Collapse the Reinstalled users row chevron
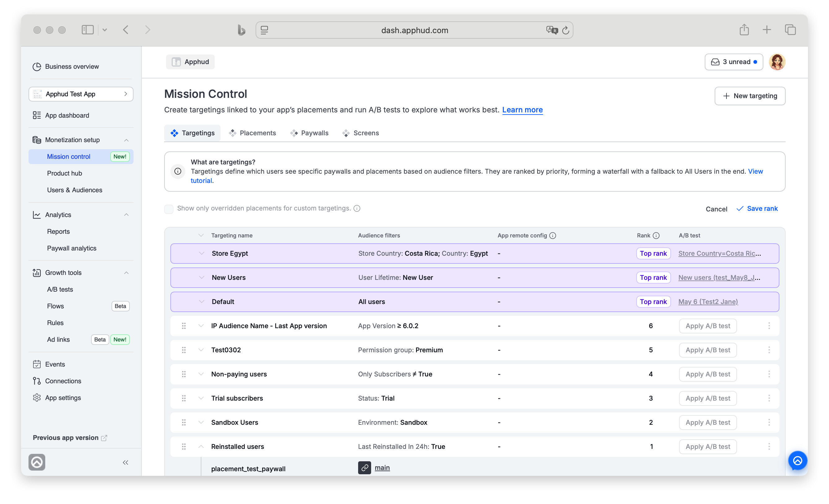The width and height of the screenshot is (829, 504). [201, 446]
